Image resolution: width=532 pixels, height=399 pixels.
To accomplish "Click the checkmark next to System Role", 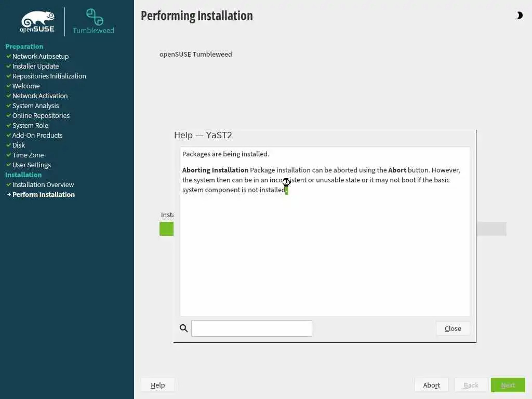I will pyautogui.click(x=9, y=126).
